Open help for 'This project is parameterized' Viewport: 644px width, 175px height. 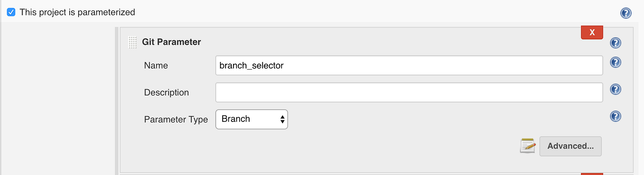coord(626,13)
